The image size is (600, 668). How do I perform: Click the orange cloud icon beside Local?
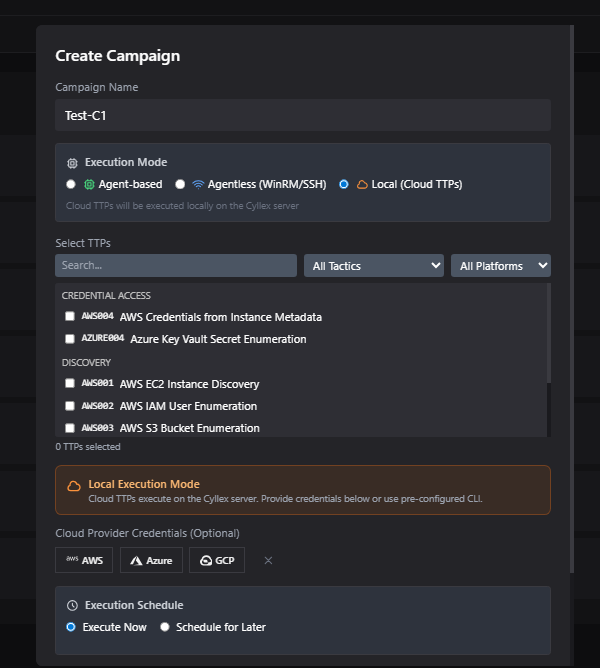tap(362, 184)
